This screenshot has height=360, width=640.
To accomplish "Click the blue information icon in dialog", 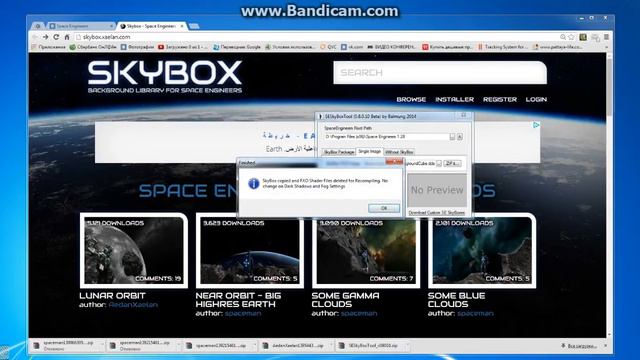I will tap(253, 183).
